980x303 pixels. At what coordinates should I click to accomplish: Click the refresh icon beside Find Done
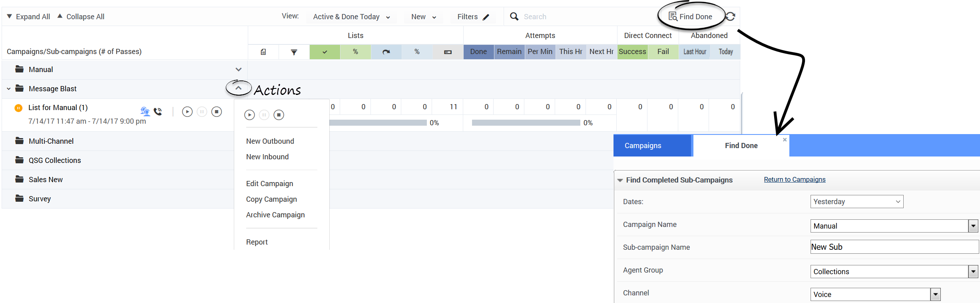pyautogui.click(x=731, y=16)
